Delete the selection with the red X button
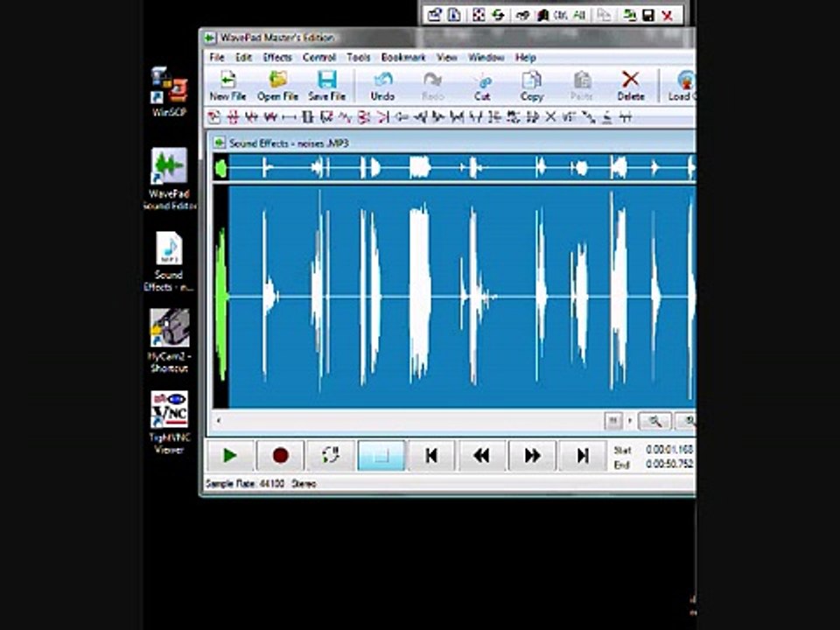Image resolution: width=840 pixels, height=630 pixels. click(631, 86)
